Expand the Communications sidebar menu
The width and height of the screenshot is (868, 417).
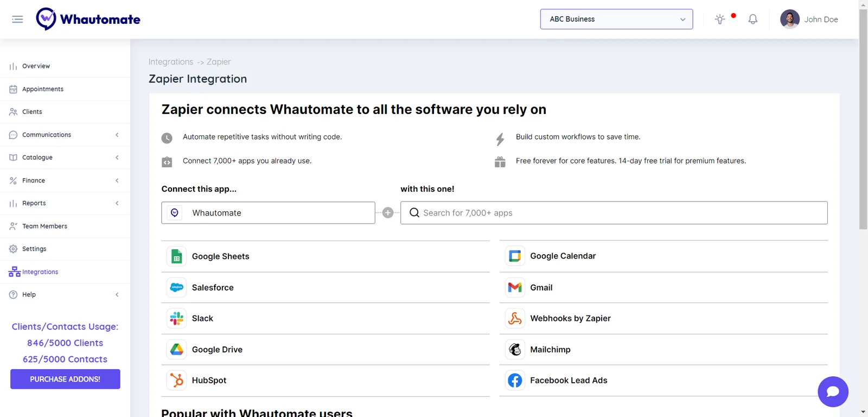click(65, 135)
